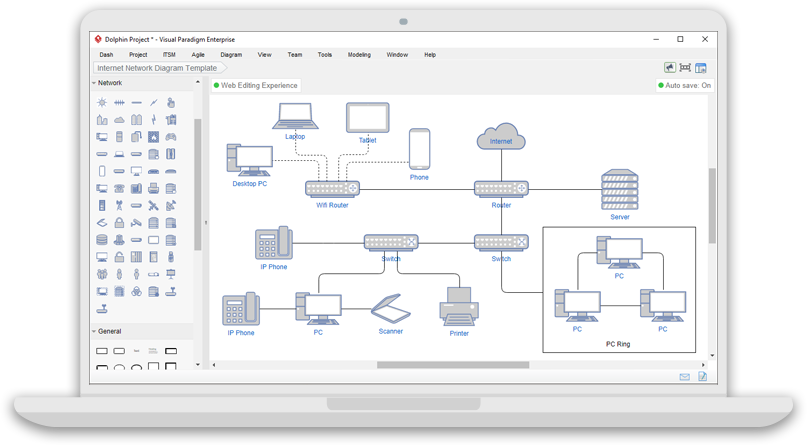Click the canvas vertical scrollbar thumb
This screenshot has height=445, width=807.
point(712,205)
